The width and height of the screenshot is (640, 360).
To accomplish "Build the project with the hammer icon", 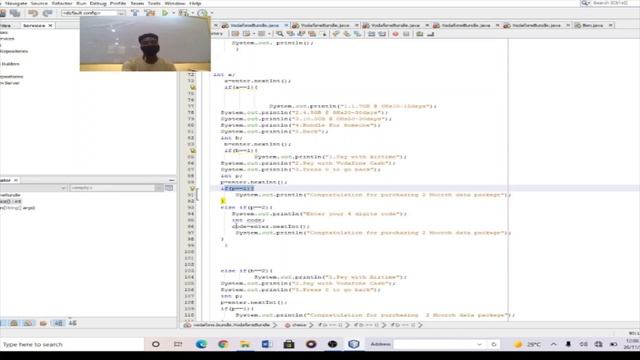I will (x=135, y=13).
